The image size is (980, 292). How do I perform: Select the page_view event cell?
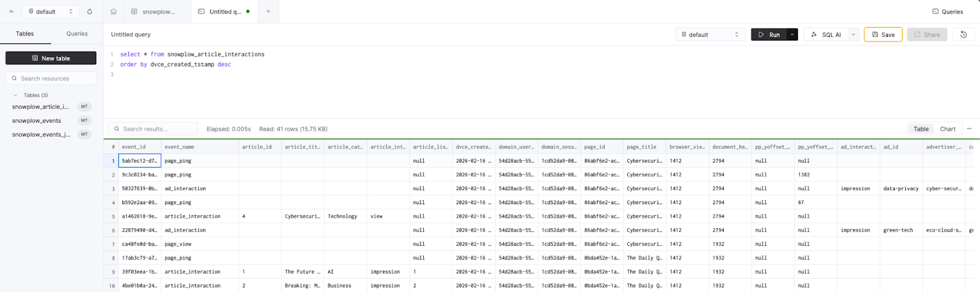[200, 244]
